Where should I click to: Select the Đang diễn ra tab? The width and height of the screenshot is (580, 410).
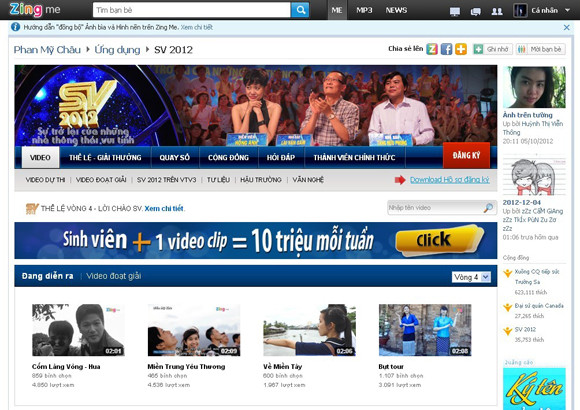point(47,276)
